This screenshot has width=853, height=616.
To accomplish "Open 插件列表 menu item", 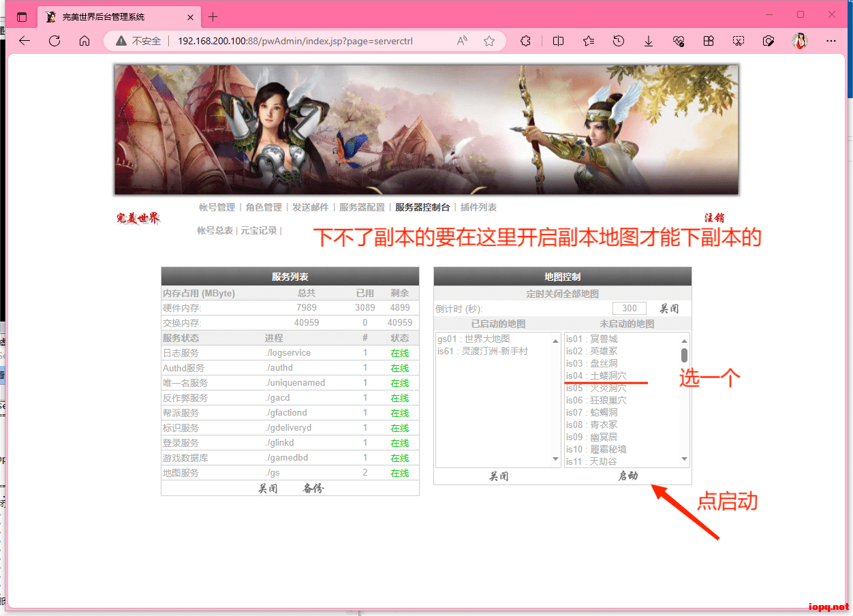I will (478, 207).
